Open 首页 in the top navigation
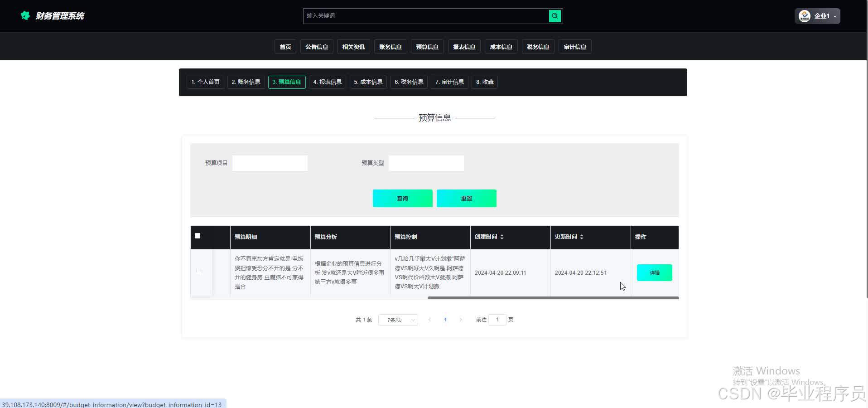This screenshot has height=408, width=868. pyautogui.click(x=285, y=47)
